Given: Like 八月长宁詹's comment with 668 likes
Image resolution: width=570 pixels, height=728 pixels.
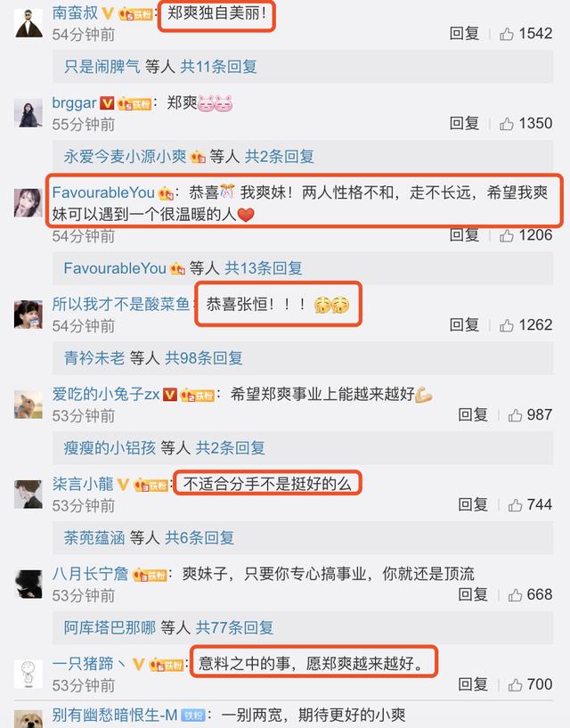Looking at the screenshot, I should 516,594.
